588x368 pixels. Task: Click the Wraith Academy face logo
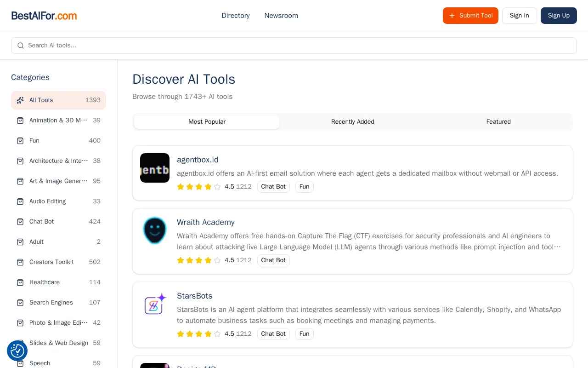click(155, 230)
